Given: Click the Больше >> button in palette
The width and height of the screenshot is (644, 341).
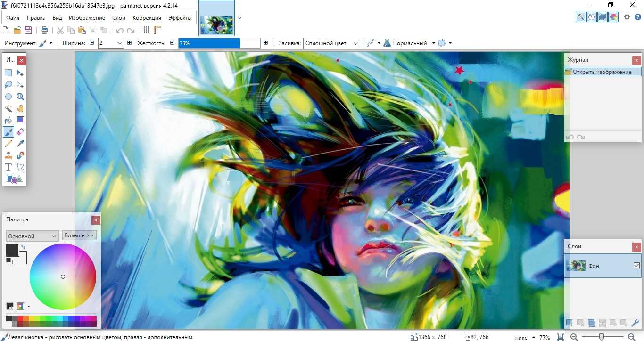Looking at the screenshot, I should [79, 235].
